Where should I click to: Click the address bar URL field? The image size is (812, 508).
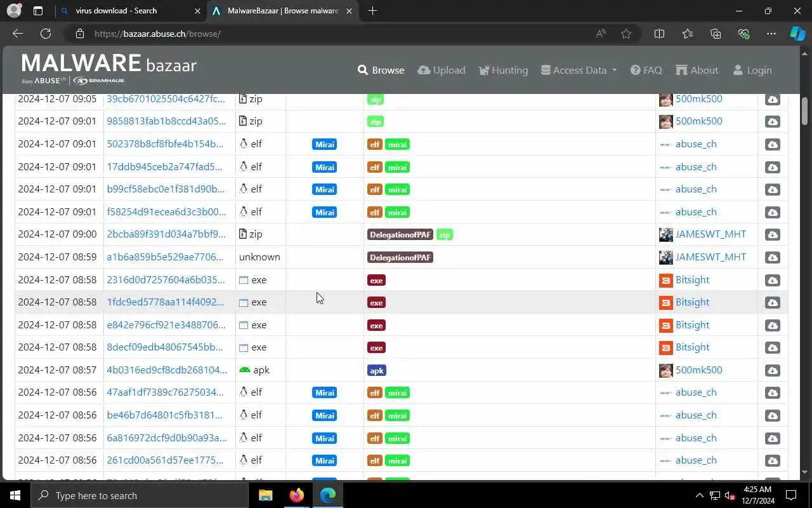[330, 34]
